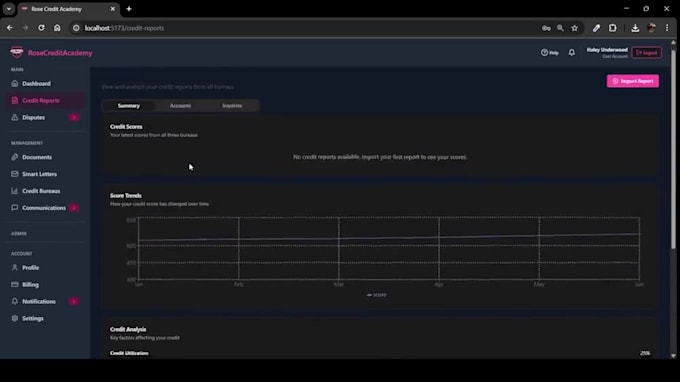680x382 pixels.
Task: Click the Credit Scores heading
Action: point(126,127)
